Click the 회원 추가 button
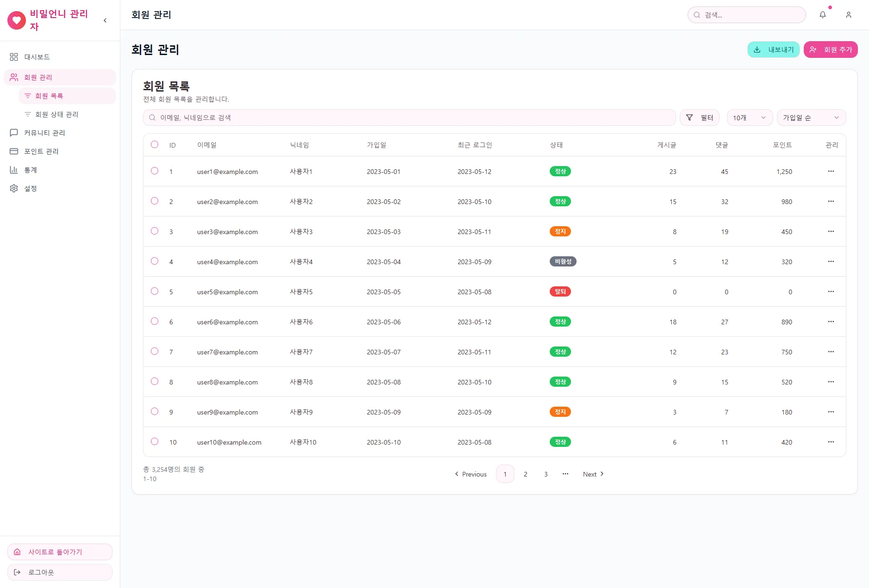Viewport: 869px width, 588px height. point(831,50)
